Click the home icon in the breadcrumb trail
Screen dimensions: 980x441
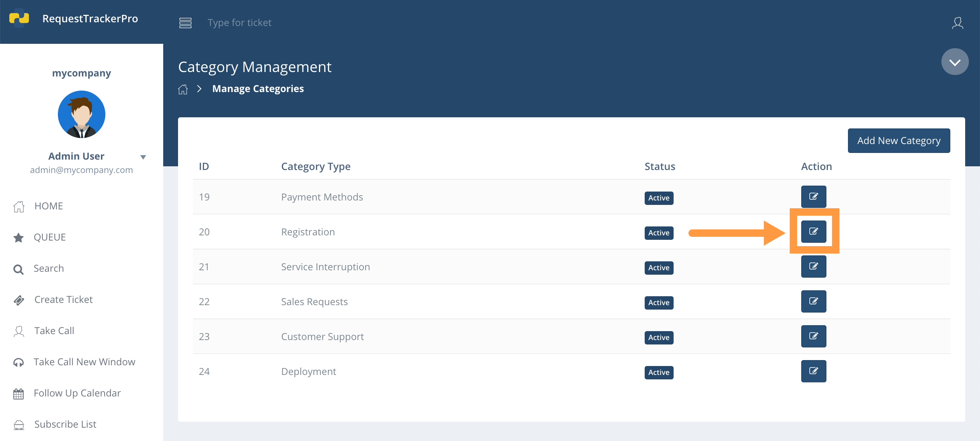tap(183, 89)
